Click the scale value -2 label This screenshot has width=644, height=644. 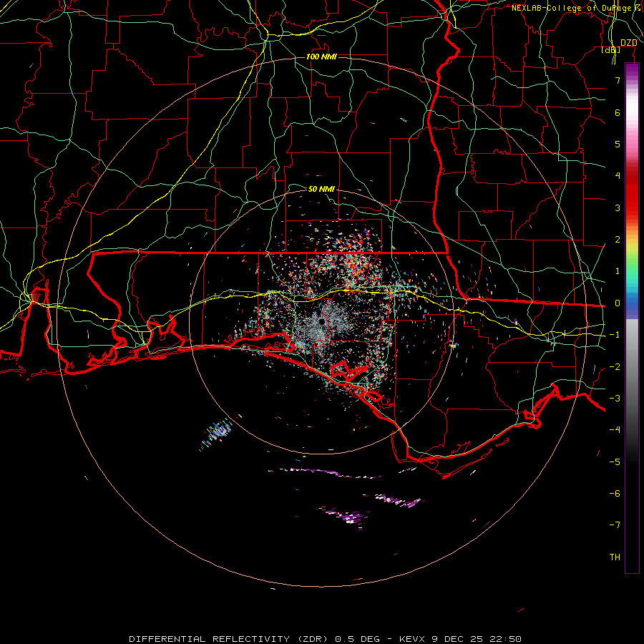point(615,367)
